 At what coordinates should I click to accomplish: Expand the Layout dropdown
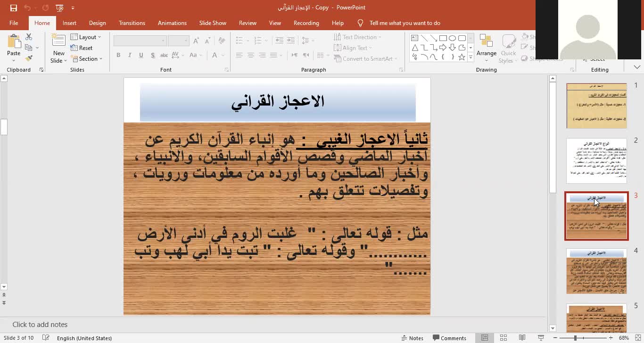point(86,37)
